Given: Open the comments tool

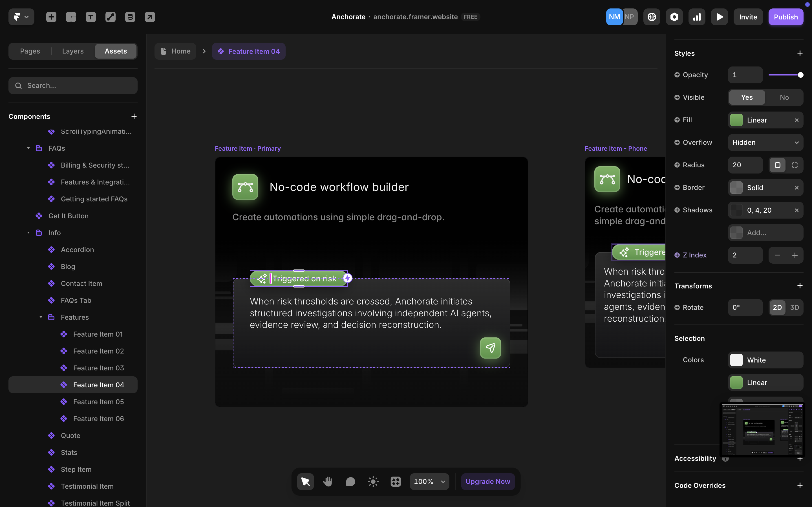Looking at the screenshot, I should point(350,481).
